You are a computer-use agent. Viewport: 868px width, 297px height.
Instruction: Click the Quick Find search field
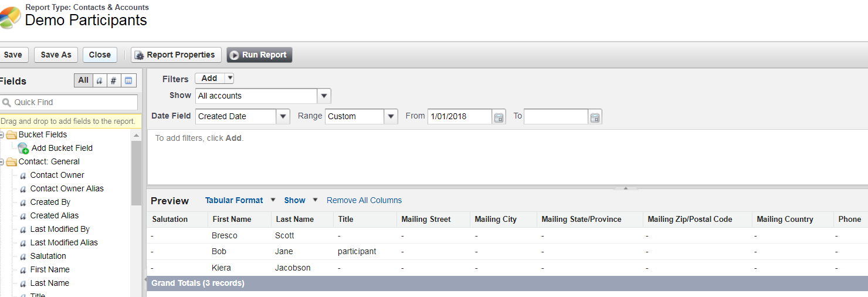69,102
